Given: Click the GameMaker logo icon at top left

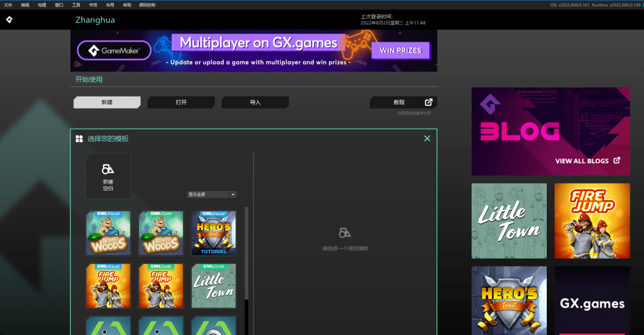Looking at the screenshot, I should click(9, 20).
